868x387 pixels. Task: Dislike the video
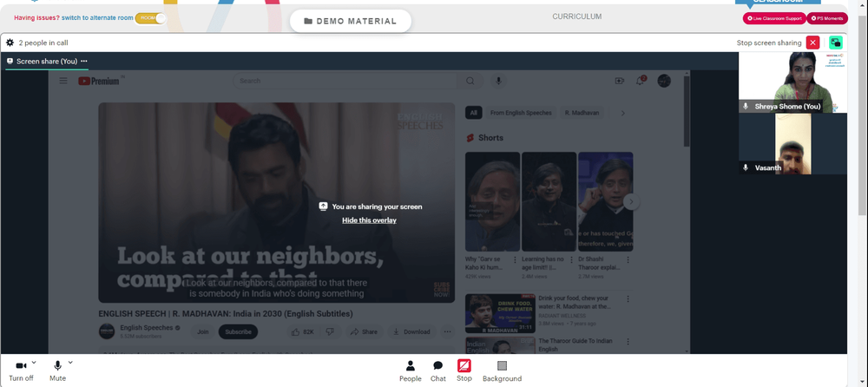[x=330, y=331]
